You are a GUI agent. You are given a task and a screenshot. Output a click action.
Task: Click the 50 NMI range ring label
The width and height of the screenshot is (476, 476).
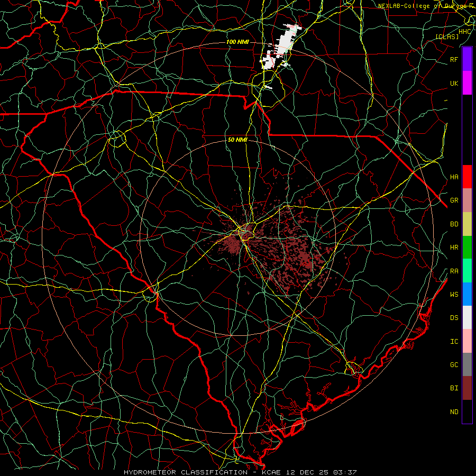coord(237,140)
